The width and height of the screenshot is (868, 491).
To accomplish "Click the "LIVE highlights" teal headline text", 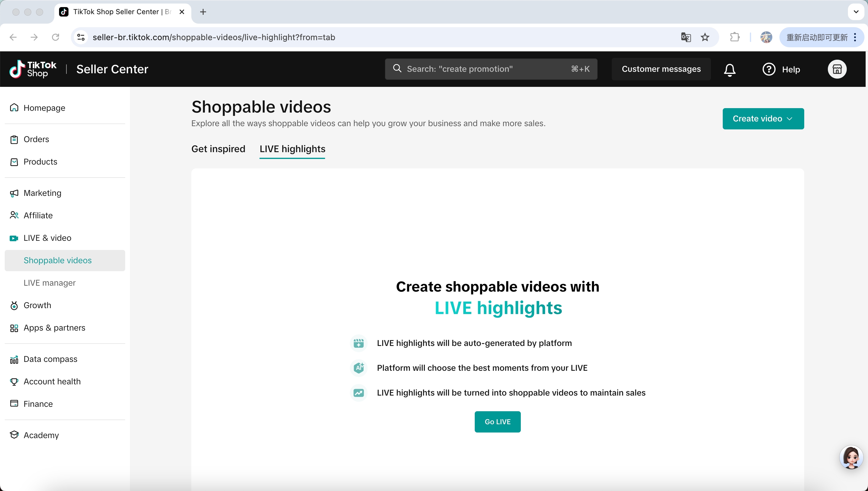I will coord(498,308).
